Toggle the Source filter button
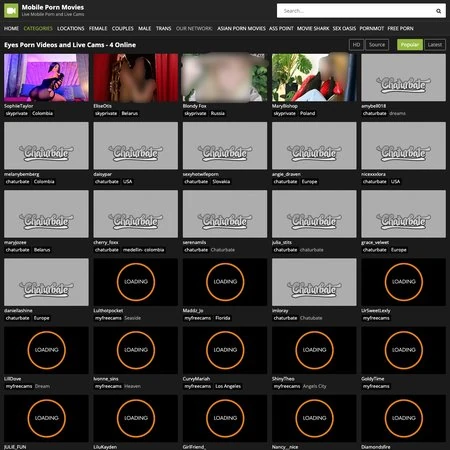Screen dimensions: 450x450 tap(377, 45)
